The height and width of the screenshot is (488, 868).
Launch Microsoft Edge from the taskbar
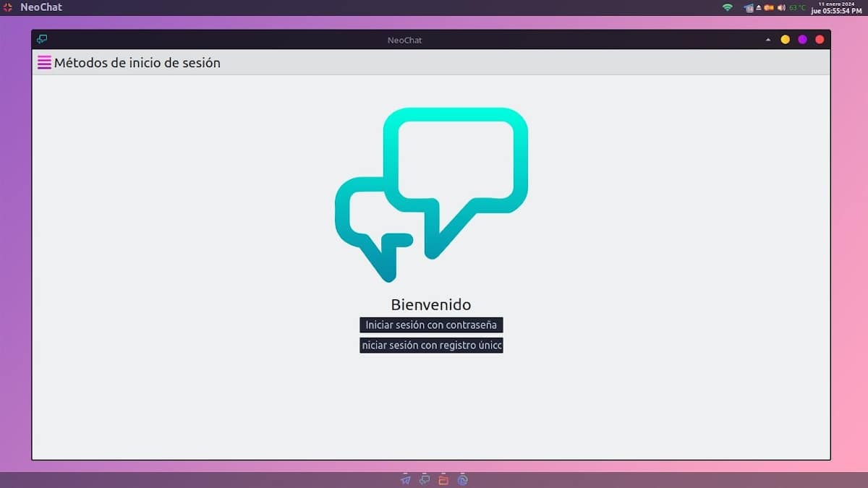(461, 479)
